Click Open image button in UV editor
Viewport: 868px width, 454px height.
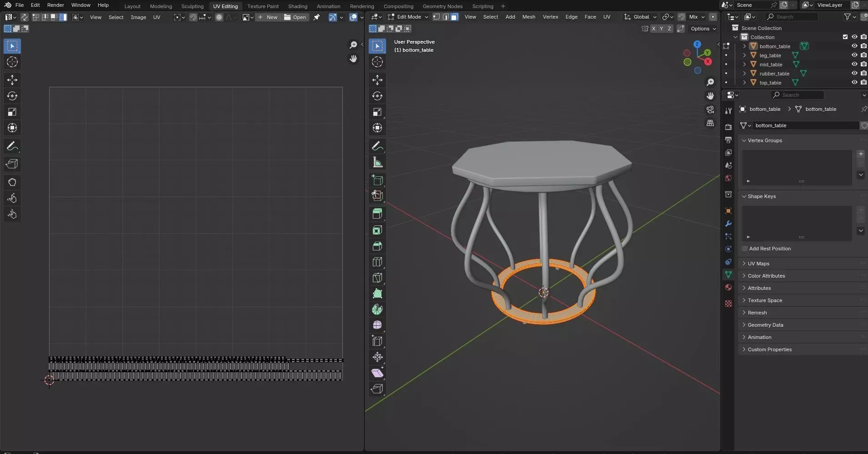(x=295, y=17)
